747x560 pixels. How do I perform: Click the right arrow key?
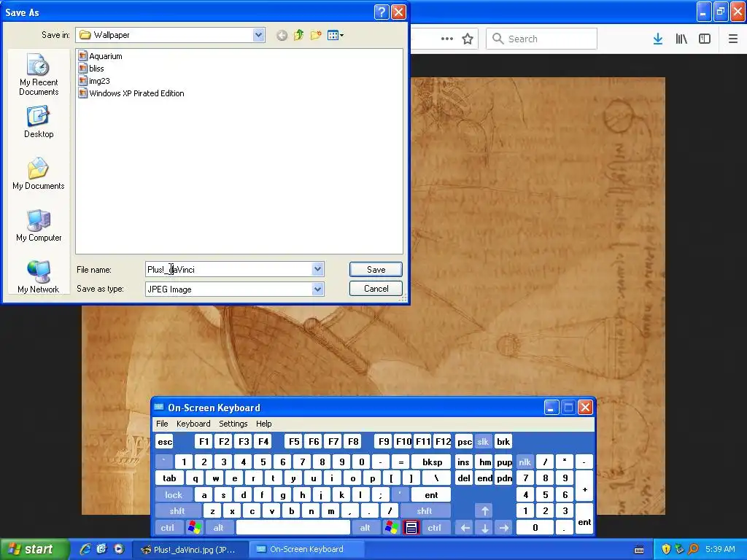504,528
